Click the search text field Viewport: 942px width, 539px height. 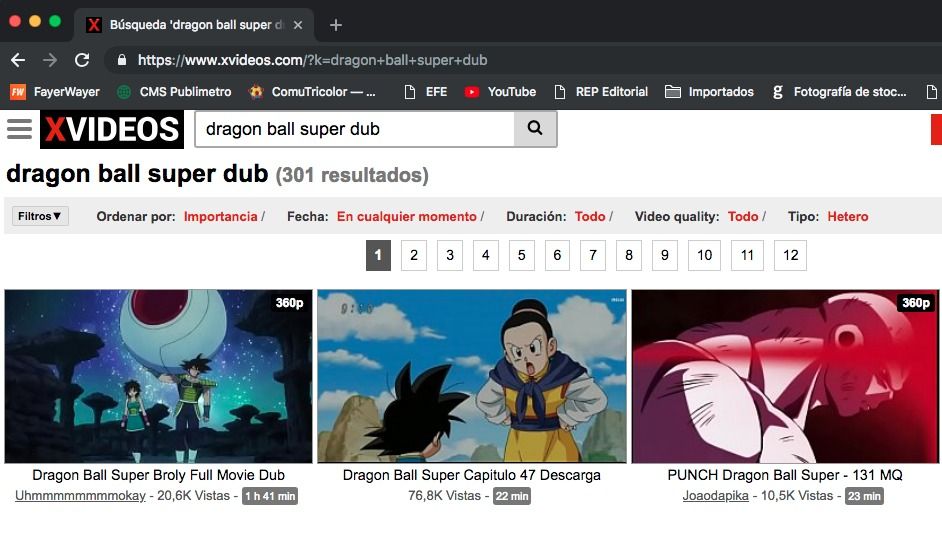(x=354, y=129)
